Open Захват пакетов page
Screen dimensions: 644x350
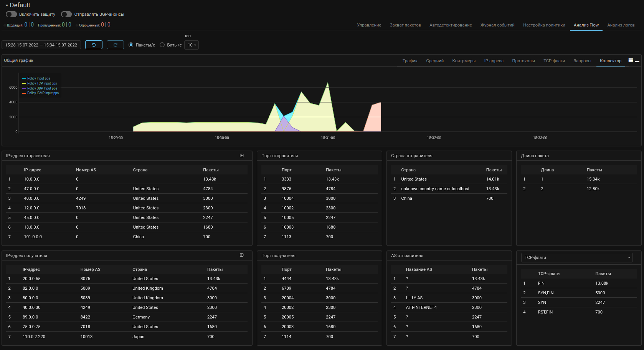pos(405,25)
